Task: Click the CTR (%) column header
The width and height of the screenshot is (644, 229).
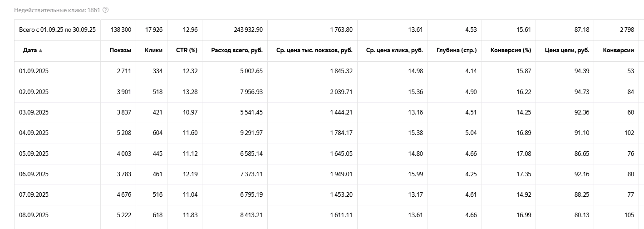Action: coord(187,50)
